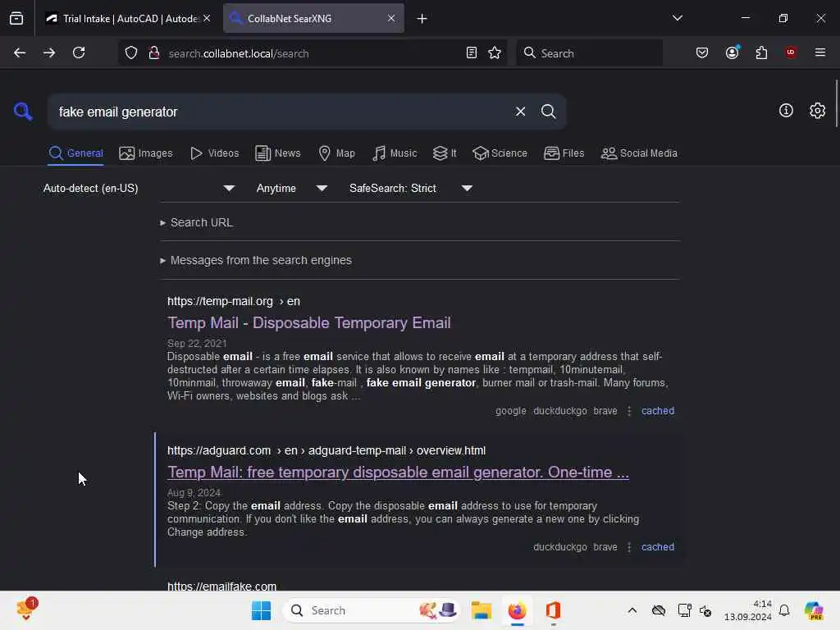Open the SafeSearch: Strict dropdown
Image resolution: width=840 pixels, height=630 pixels.
(x=410, y=188)
